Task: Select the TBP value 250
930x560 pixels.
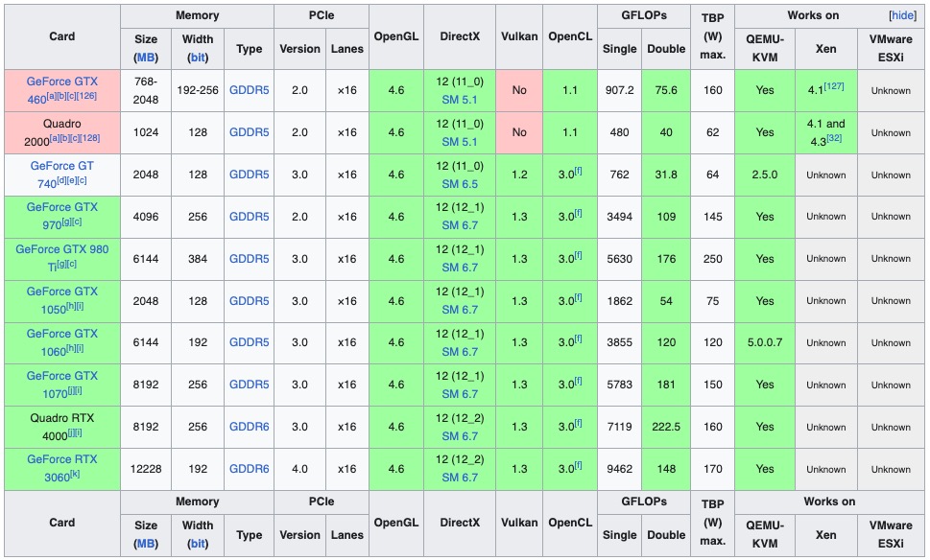Action: (712, 259)
